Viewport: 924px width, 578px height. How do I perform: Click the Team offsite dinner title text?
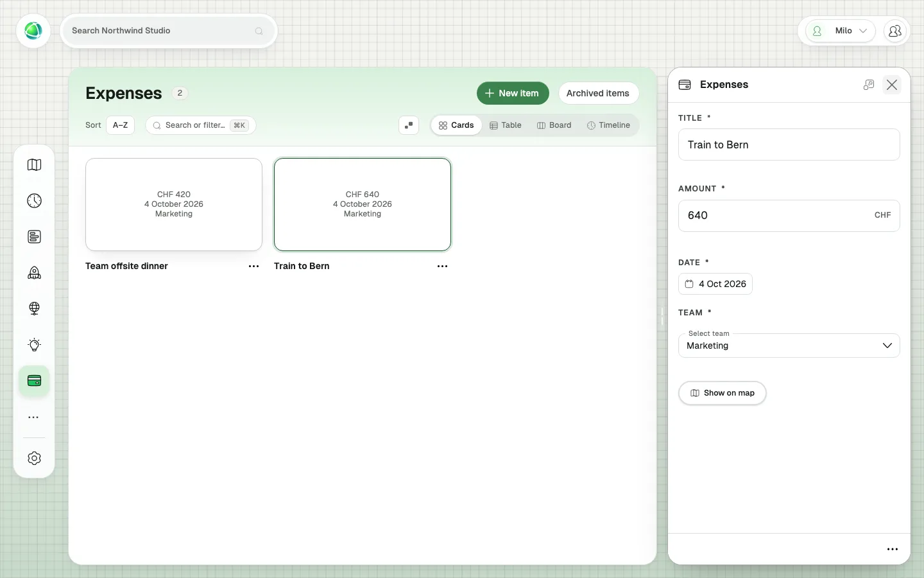coord(126,267)
